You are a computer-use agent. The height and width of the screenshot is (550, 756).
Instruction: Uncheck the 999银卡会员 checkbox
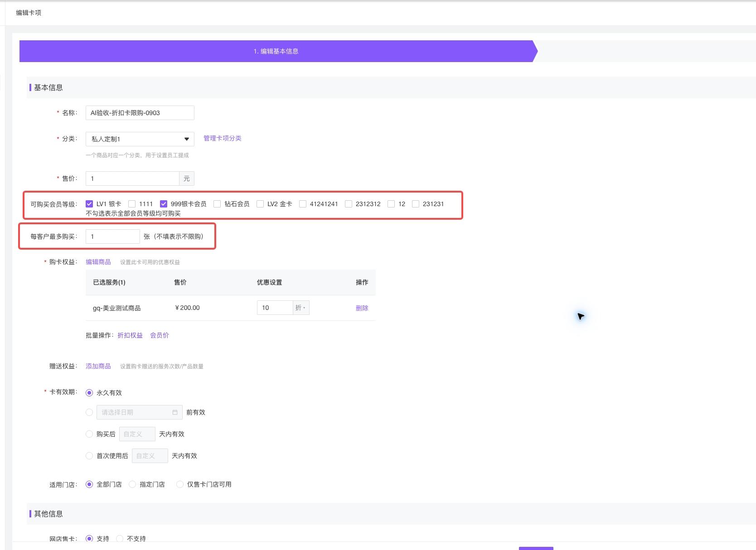coord(164,204)
